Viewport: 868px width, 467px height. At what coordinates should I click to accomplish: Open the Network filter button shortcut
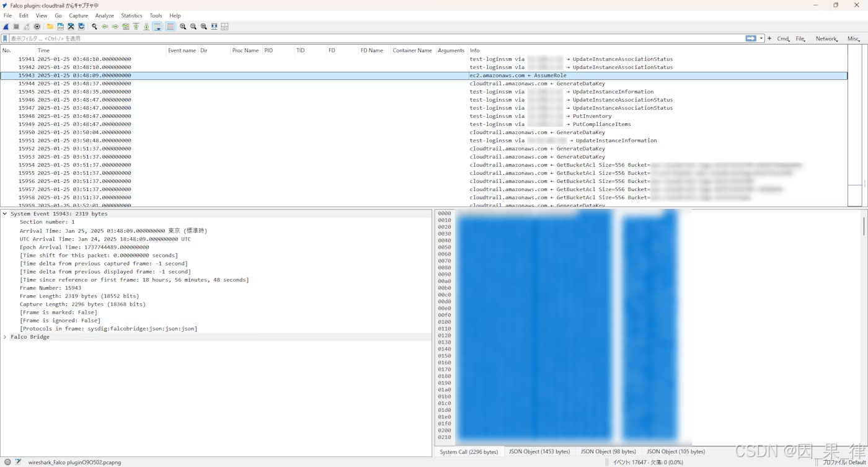click(x=826, y=38)
